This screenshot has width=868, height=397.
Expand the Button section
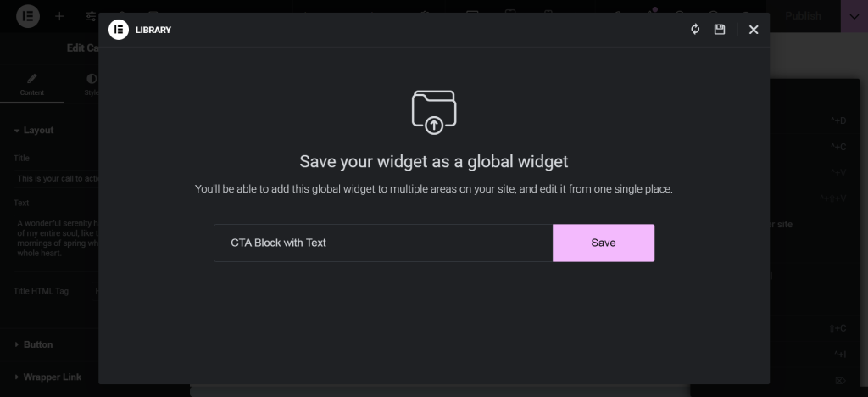(38, 344)
